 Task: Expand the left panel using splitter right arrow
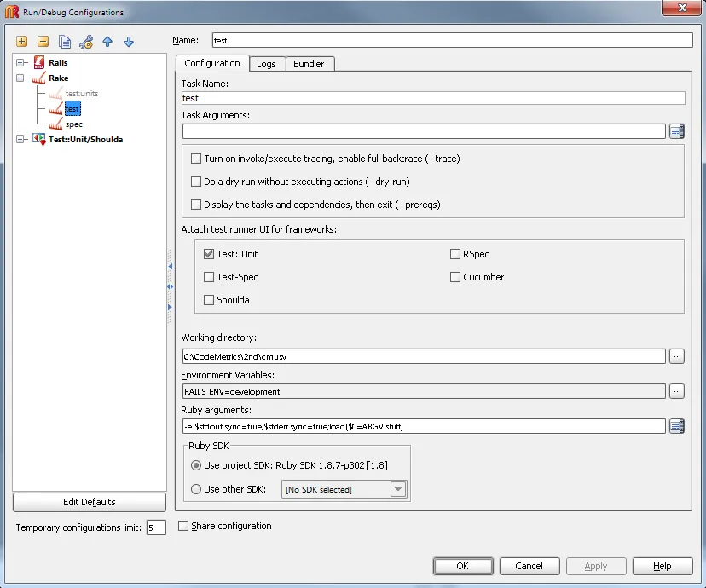[x=170, y=308]
